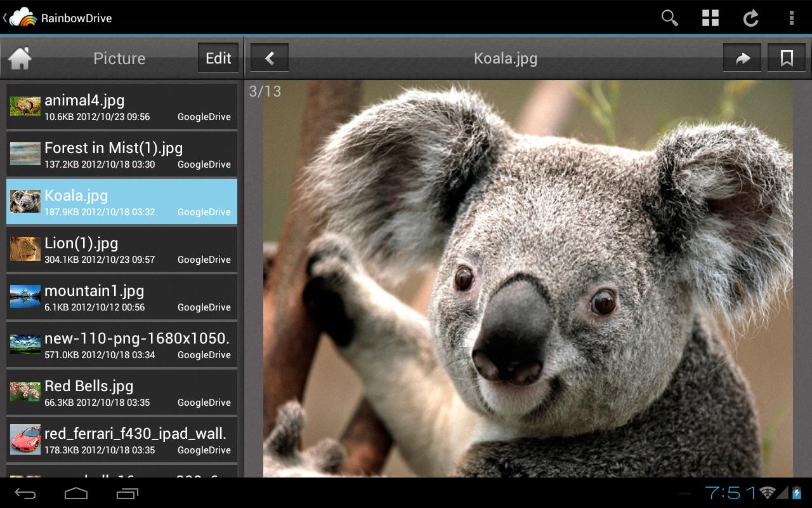The height and width of the screenshot is (508, 812).
Task: Open the recent apps button
Action: (127, 493)
